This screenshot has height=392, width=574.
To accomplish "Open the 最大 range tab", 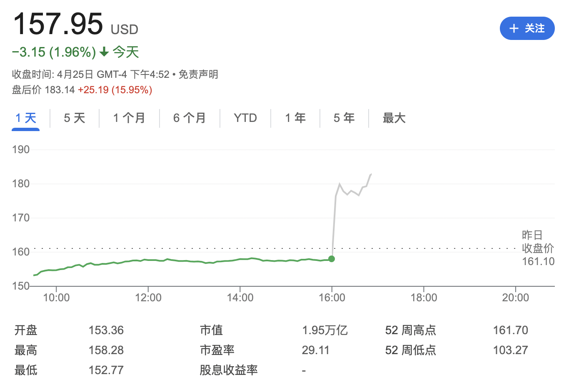I will click(394, 118).
